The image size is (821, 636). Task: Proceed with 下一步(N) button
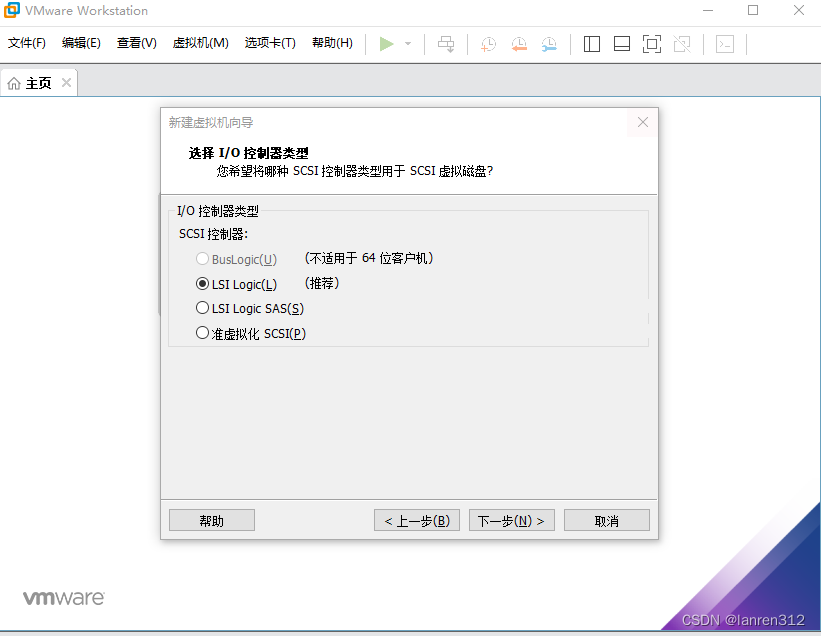click(512, 520)
